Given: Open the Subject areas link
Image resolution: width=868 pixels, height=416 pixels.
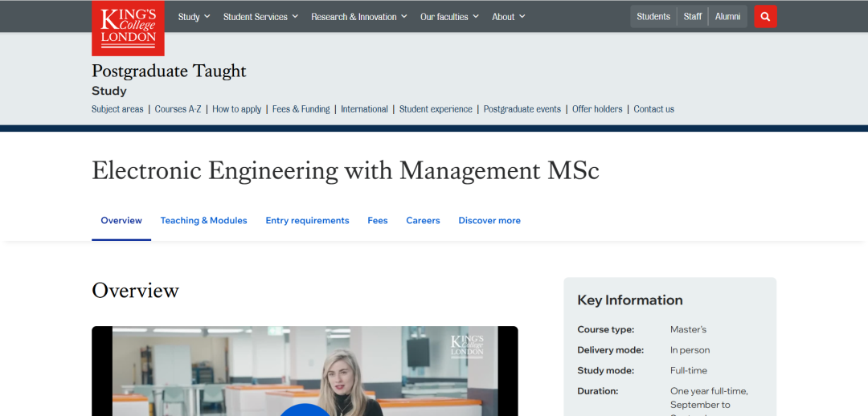Looking at the screenshot, I should click(x=117, y=109).
